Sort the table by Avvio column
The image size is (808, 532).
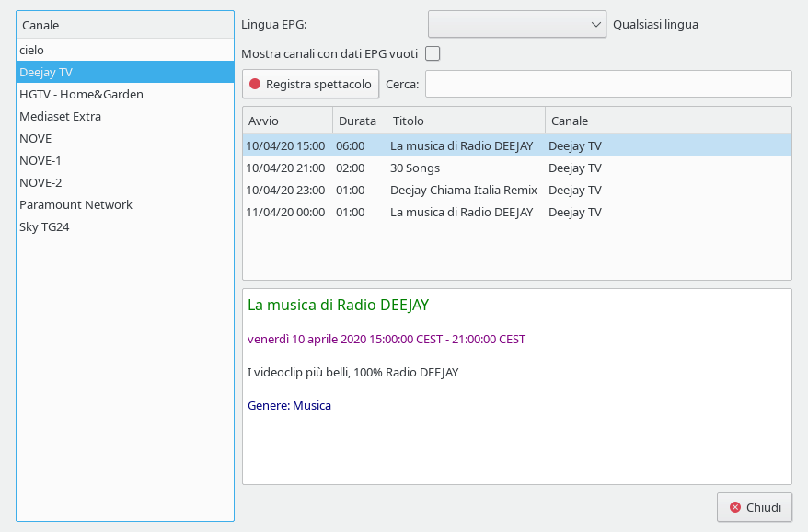tap(287, 121)
